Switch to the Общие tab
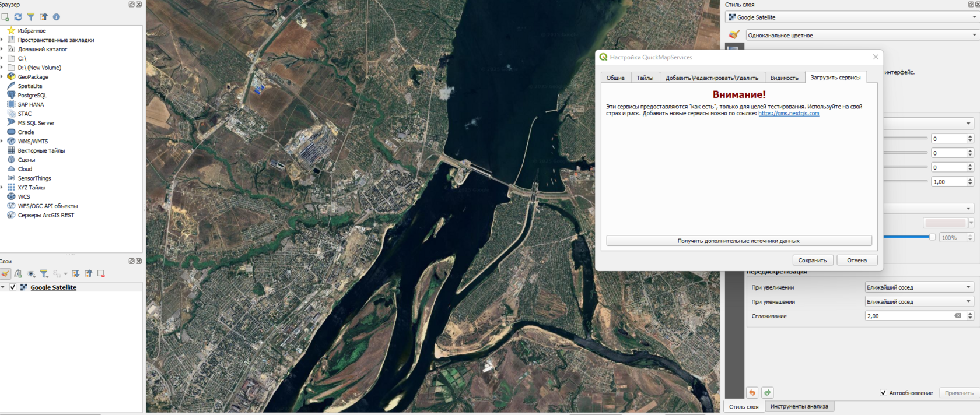 click(615, 78)
